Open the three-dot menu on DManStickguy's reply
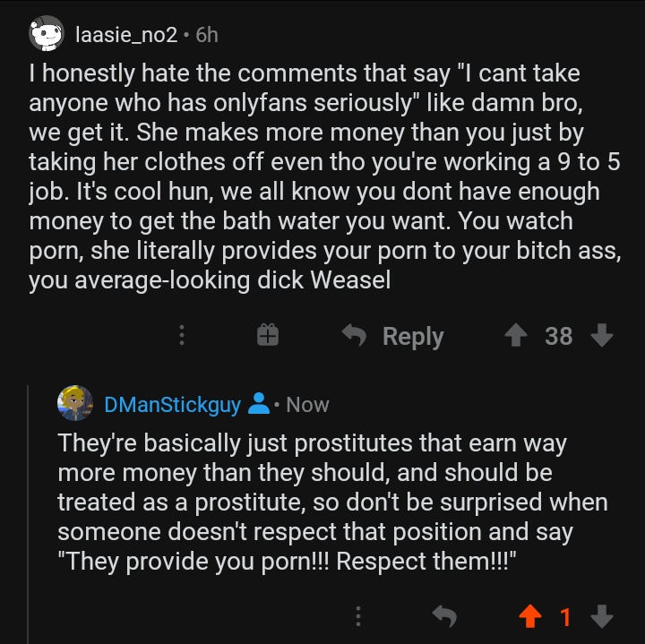 [x=358, y=616]
